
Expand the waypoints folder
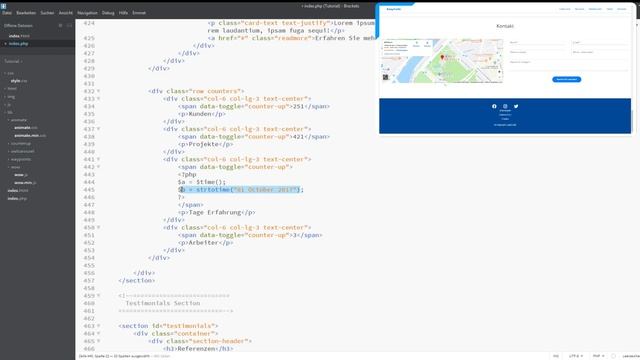click(21, 159)
